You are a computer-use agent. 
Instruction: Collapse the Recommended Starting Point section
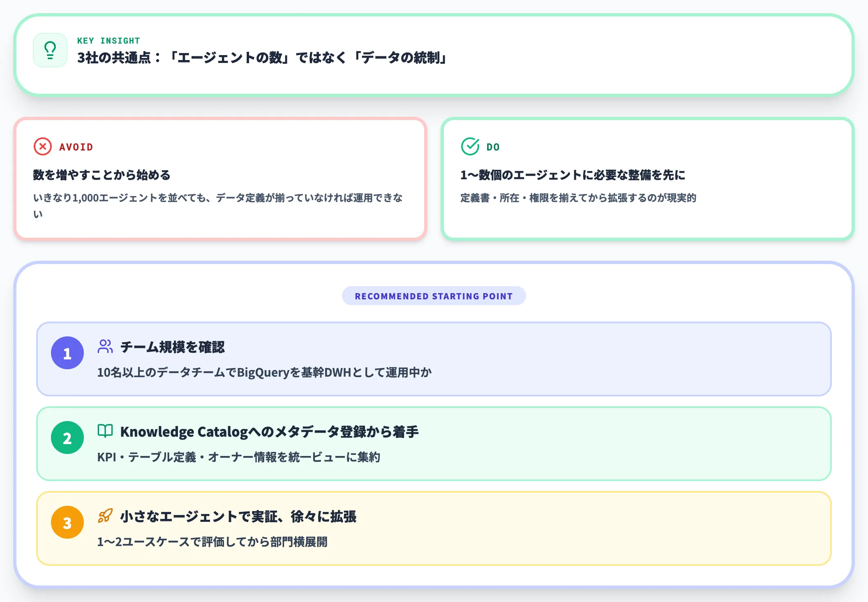point(434,295)
